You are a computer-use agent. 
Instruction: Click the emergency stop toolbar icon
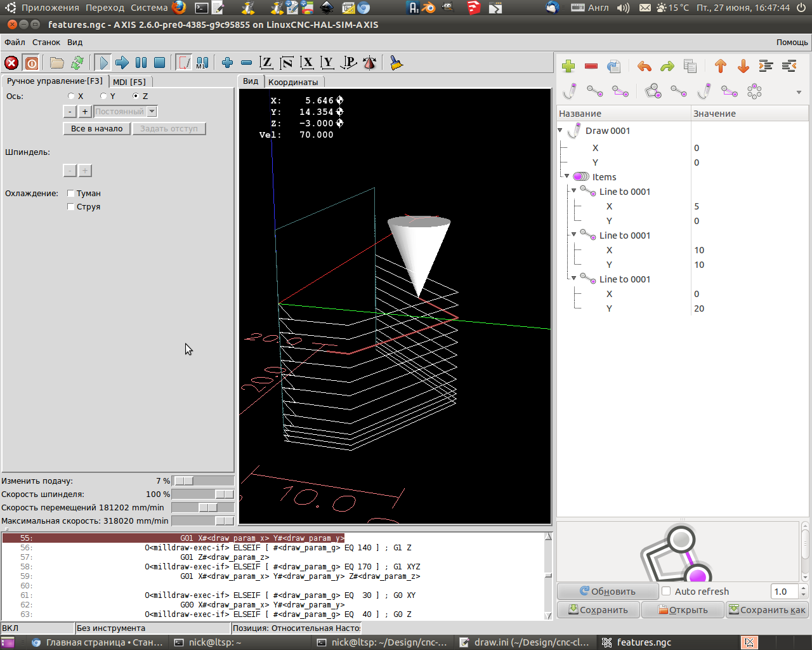coord(11,63)
